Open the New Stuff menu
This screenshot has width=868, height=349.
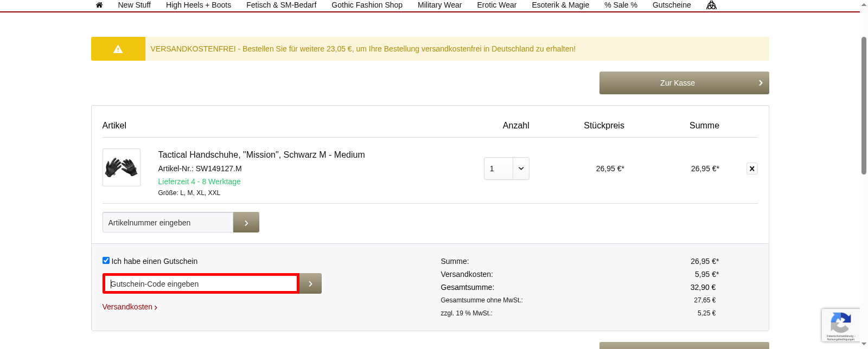pos(134,5)
